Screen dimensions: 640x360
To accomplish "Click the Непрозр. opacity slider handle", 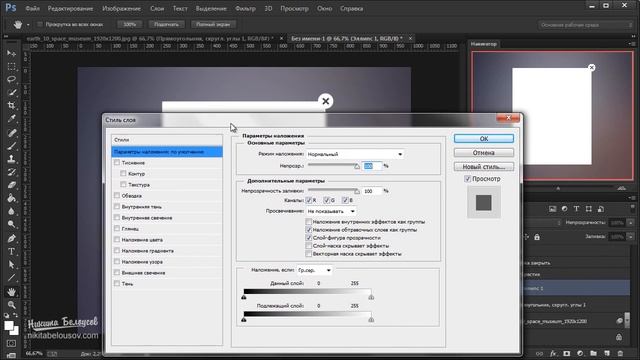I will (x=357, y=166).
